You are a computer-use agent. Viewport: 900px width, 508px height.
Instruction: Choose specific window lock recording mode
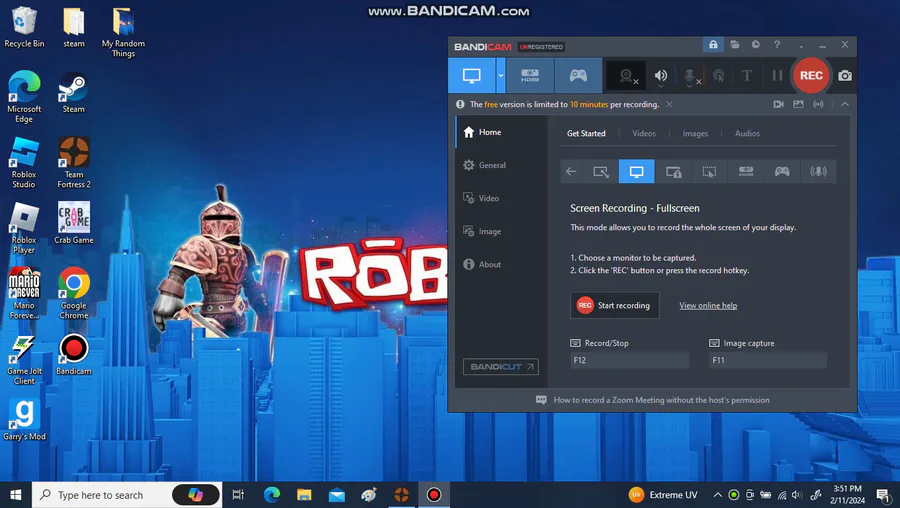673,172
